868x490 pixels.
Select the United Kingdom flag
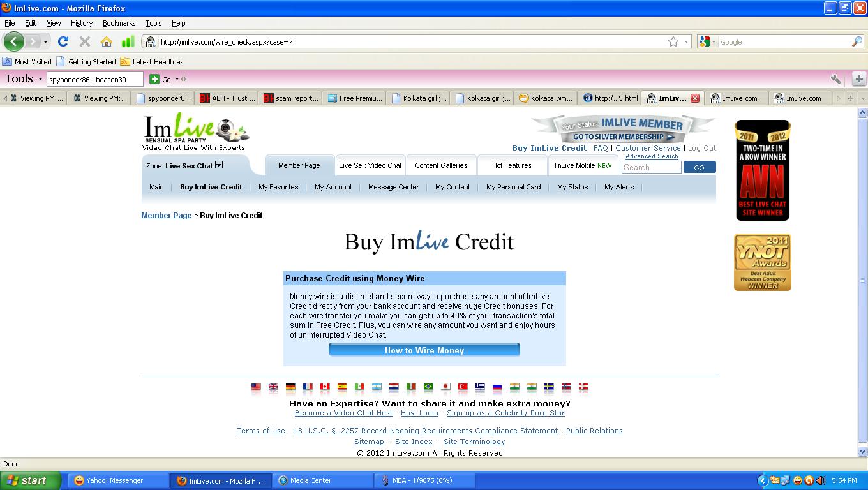click(273, 387)
